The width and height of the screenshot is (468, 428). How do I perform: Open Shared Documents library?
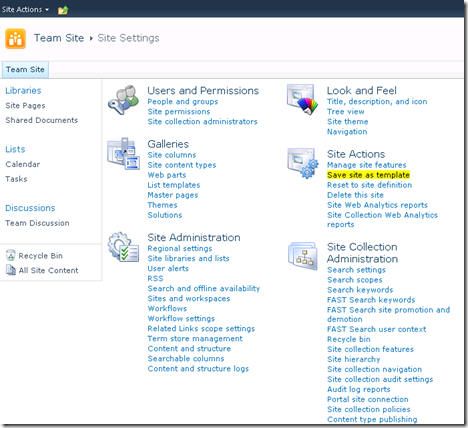coord(42,120)
